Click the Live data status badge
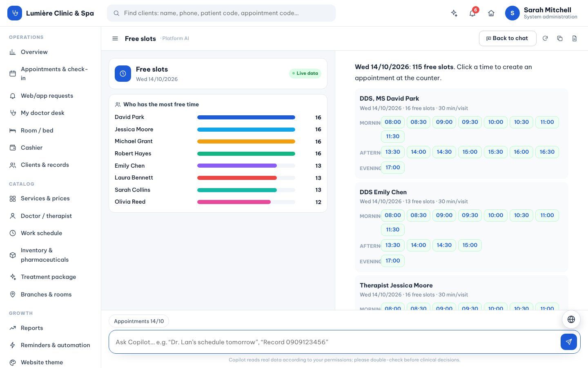The image size is (588, 368). 305,74
